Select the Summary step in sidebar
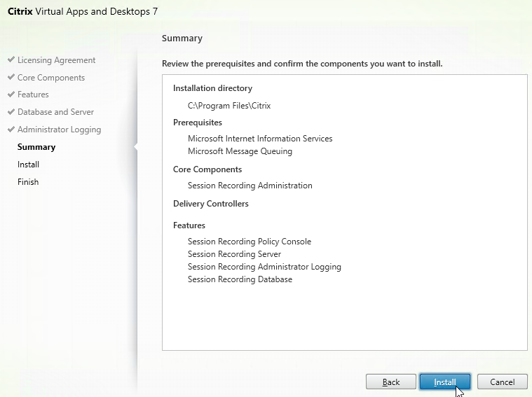The width and height of the screenshot is (532, 397). click(x=36, y=147)
